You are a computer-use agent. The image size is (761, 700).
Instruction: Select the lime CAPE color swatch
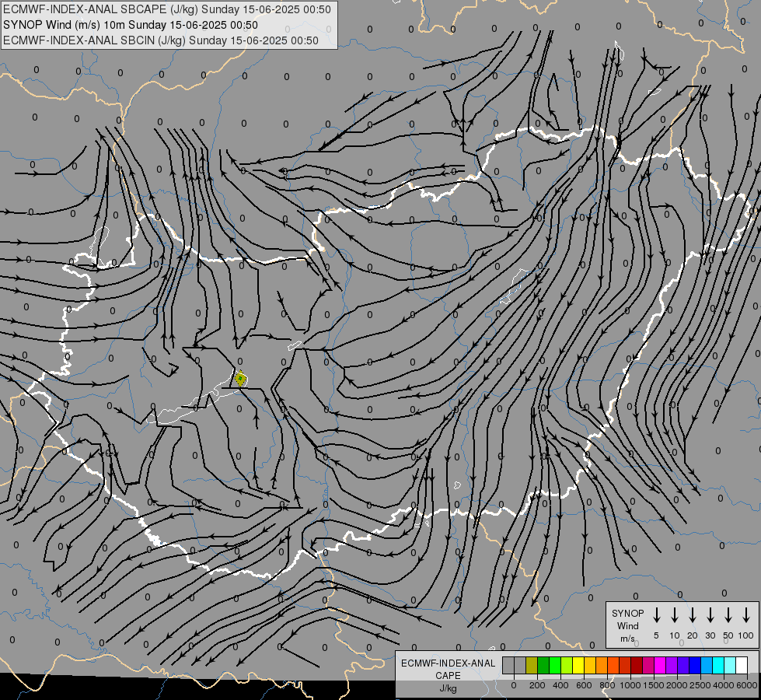(567, 665)
